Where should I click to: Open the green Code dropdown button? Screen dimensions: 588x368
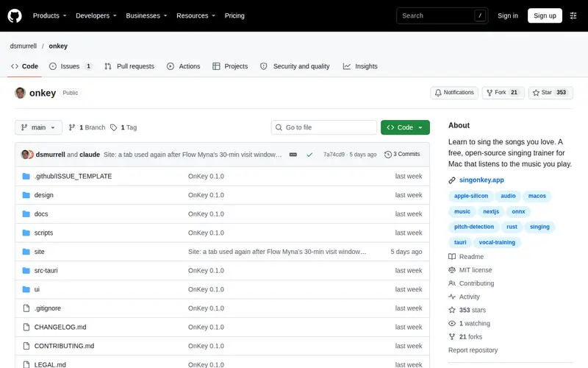(405, 127)
